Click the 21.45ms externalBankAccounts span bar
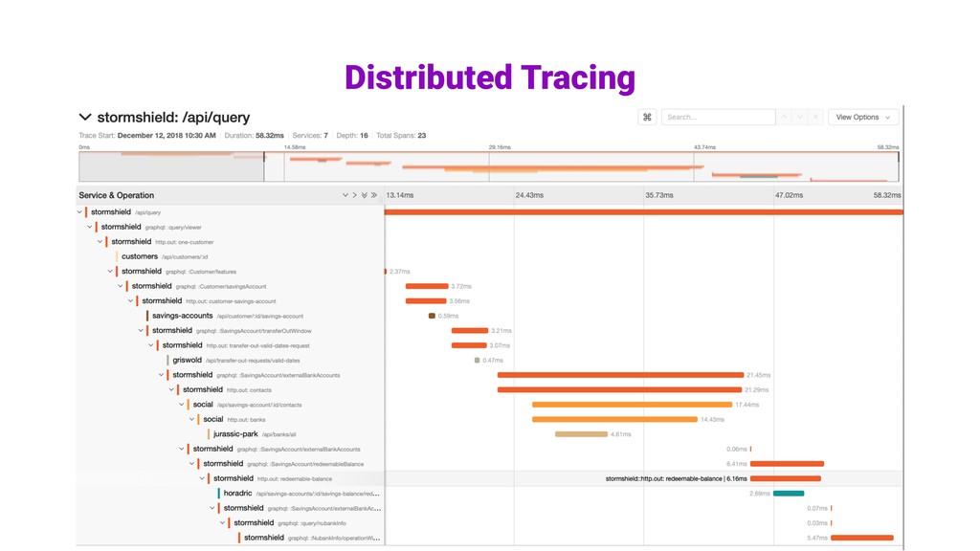 pyautogui.click(x=620, y=375)
